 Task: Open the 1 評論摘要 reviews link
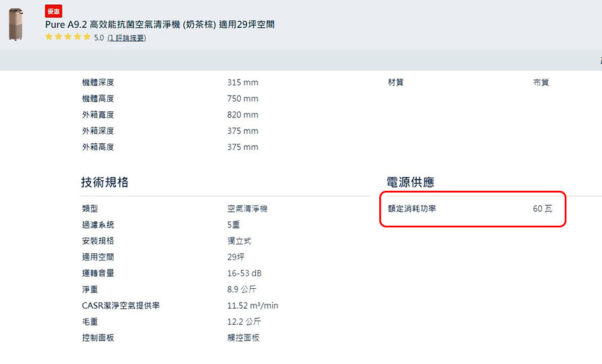(126, 37)
